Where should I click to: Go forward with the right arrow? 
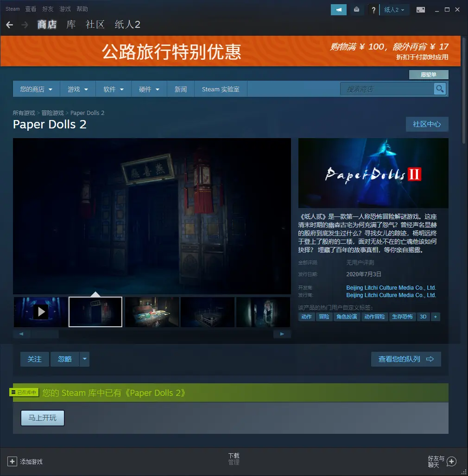click(x=25, y=25)
